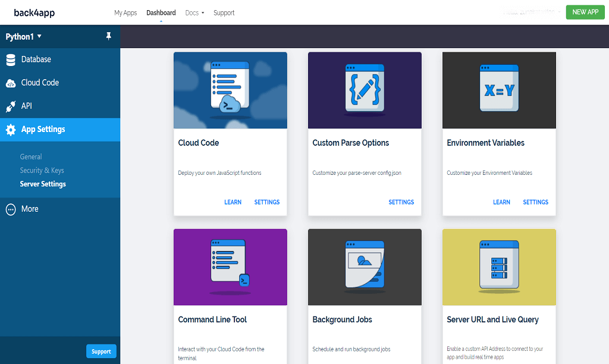609x364 pixels.
Task: Expand the Python1 app selector dropdown
Action: pos(24,36)
